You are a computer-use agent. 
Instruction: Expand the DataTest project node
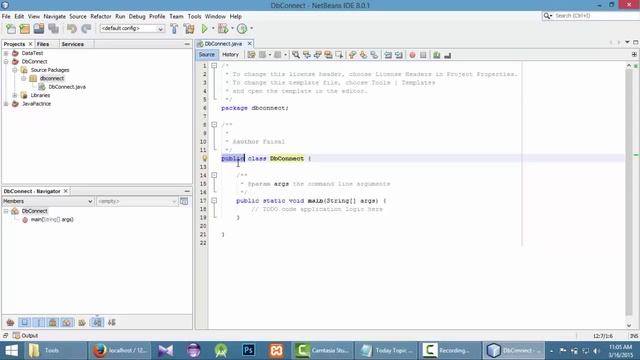[x=6, y=53]
